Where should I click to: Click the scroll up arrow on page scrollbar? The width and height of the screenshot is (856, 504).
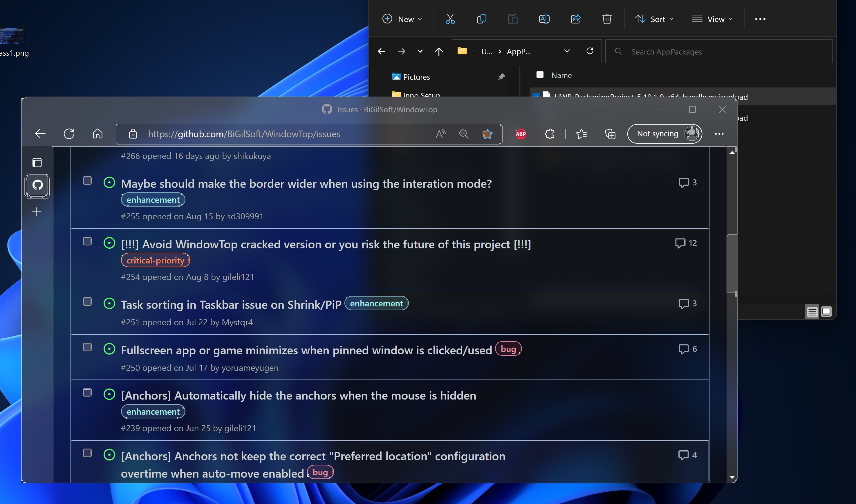pos(732,153)
